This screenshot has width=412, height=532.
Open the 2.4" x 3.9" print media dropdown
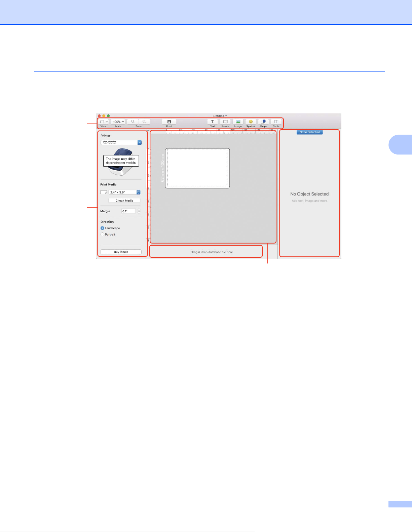pyautogui.click(x=124, y=192)
